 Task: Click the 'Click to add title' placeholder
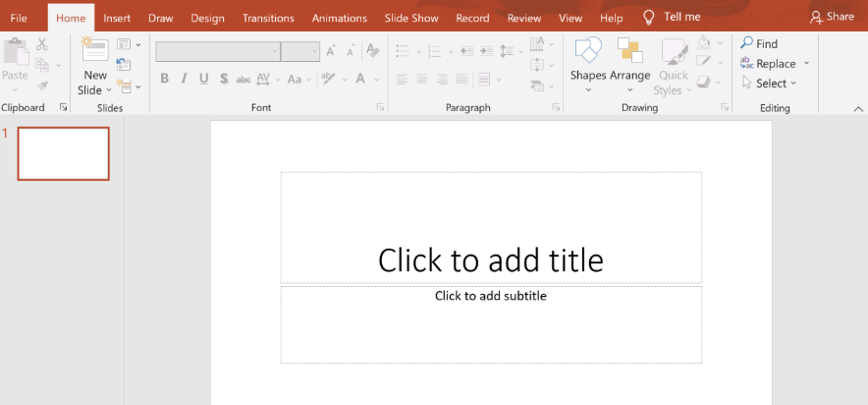[491, 228]
